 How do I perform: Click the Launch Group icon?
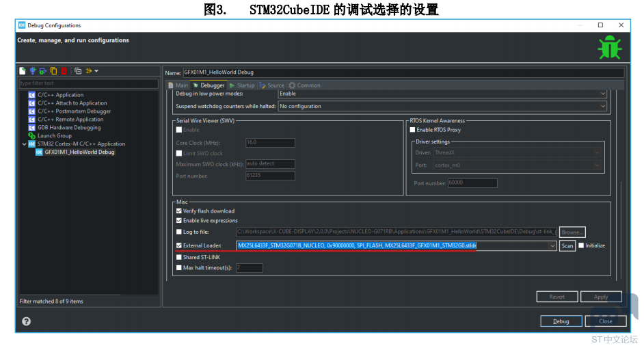click(x=31, y=135)
